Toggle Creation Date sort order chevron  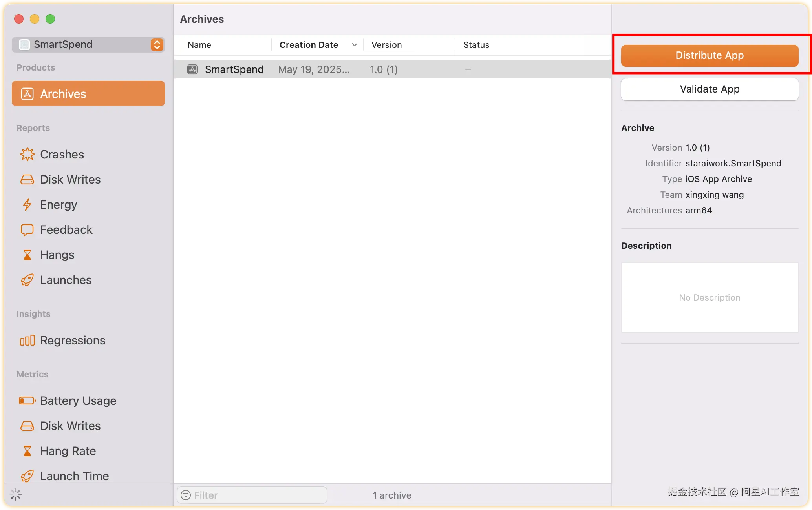tap(354, 45)
